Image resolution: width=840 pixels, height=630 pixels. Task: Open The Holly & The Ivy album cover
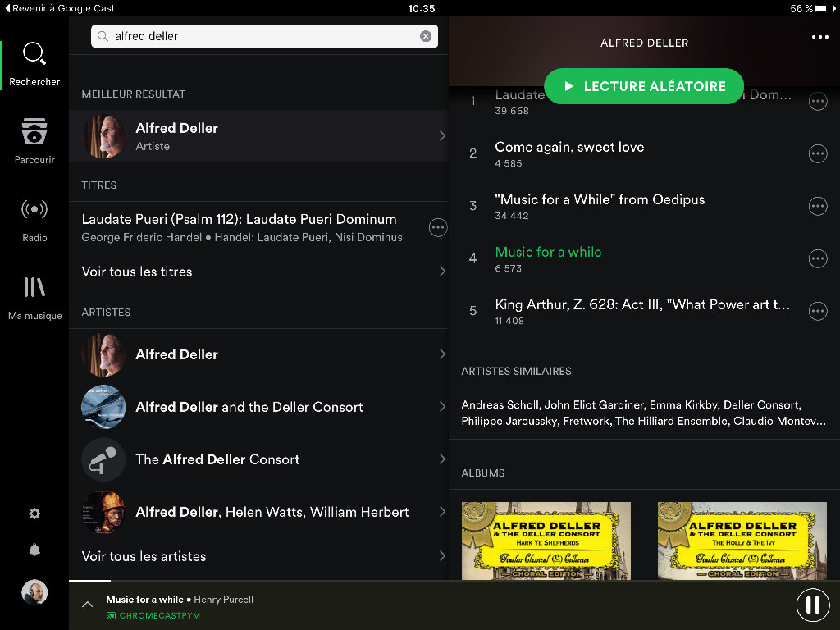[742, 541]
